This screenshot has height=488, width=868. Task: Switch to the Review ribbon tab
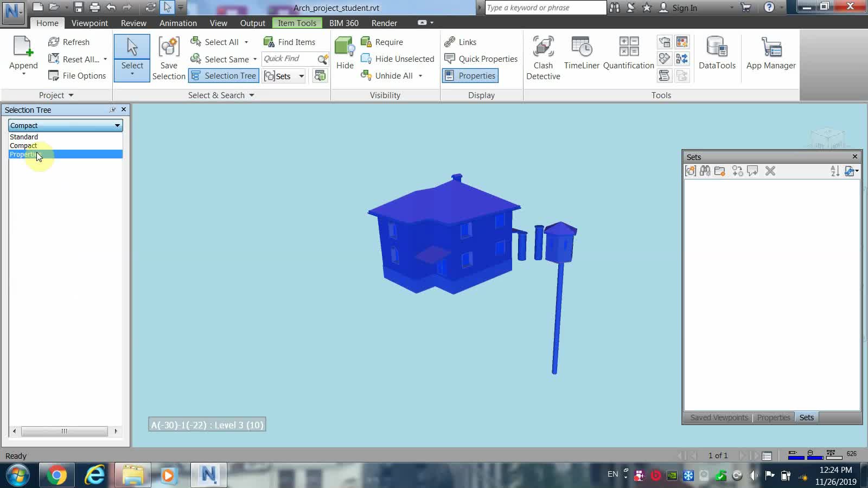coord(133,23)
